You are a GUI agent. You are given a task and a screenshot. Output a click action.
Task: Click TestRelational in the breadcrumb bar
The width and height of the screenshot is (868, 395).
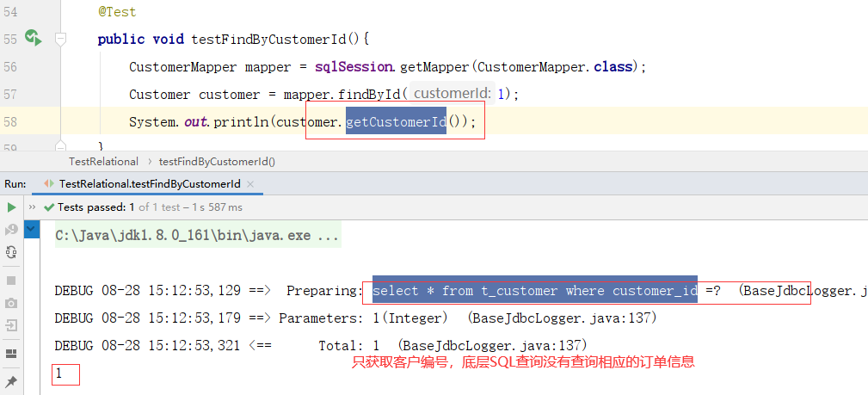pyautogui.click(x=103, y=162)
